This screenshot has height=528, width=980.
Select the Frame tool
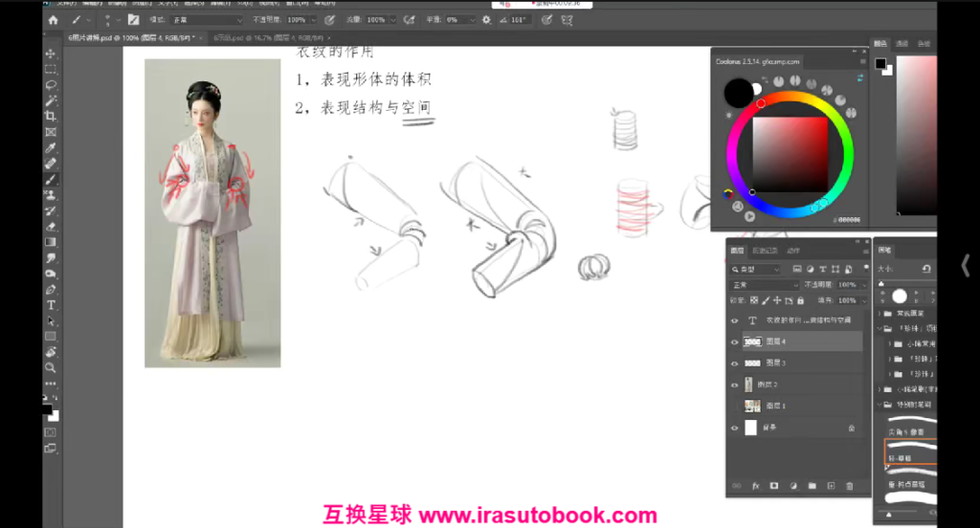[51, 132]
